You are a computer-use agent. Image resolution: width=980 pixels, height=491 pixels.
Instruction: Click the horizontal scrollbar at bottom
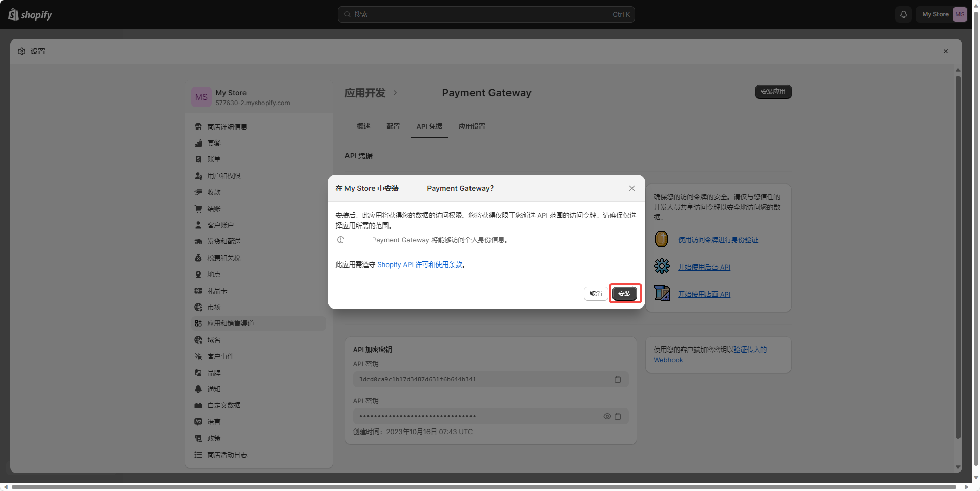click(x=484, y=487)
